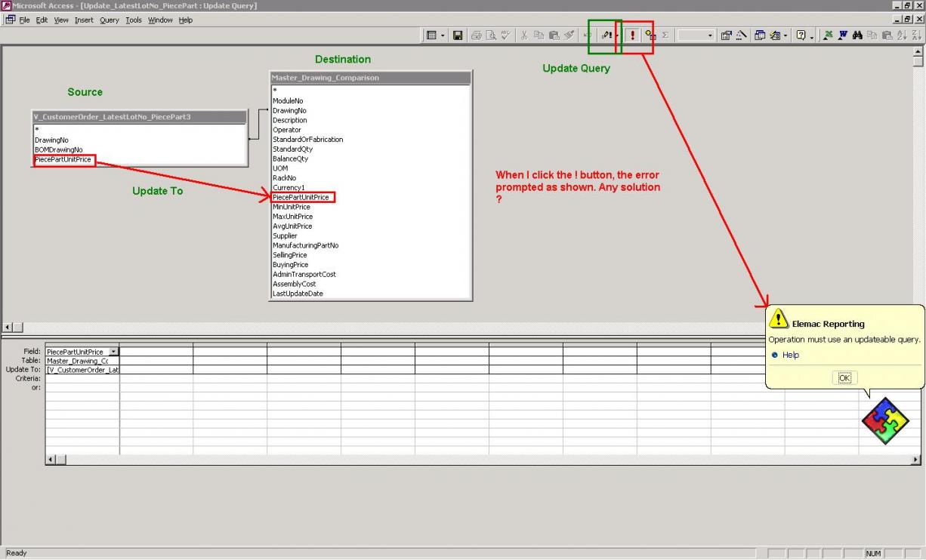Viewport: 926px width, 560px height.
Task: Open the Query menu
Action: click(x=110, y=20)
